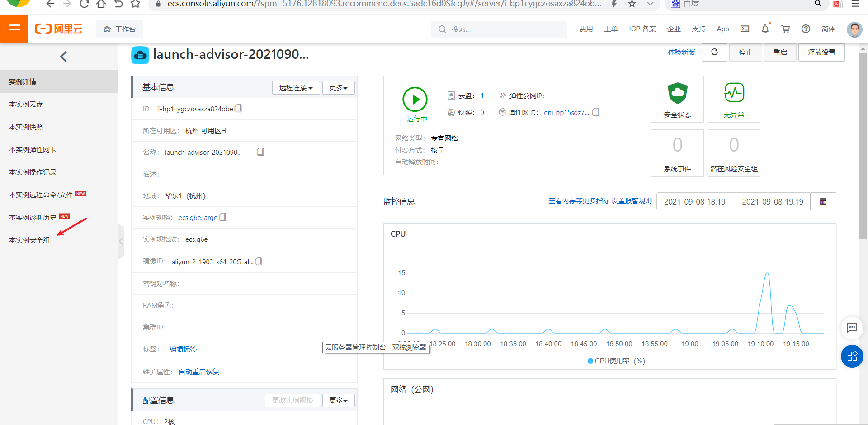
Task: Open the 系统事件 count card
Action: [x=677, y=153]
